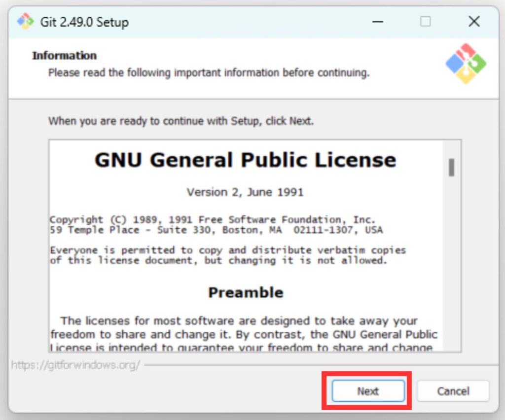This screenshot has height=420, width=505.
Task: Click the 'The licenses for most software' paragraph line
Action: 239,320
